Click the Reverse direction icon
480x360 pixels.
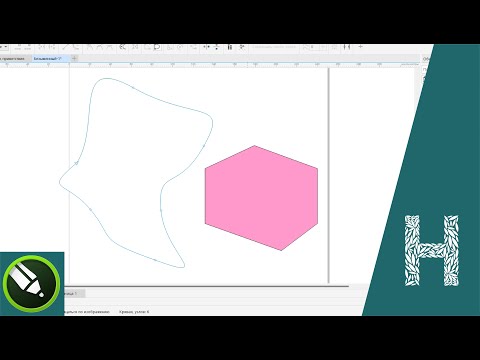tap(123, 47)
